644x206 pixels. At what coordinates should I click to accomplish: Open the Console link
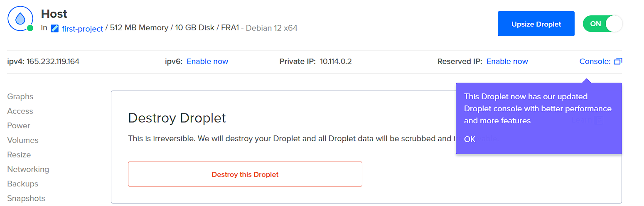pyautogui.click(x=595, y=61)
